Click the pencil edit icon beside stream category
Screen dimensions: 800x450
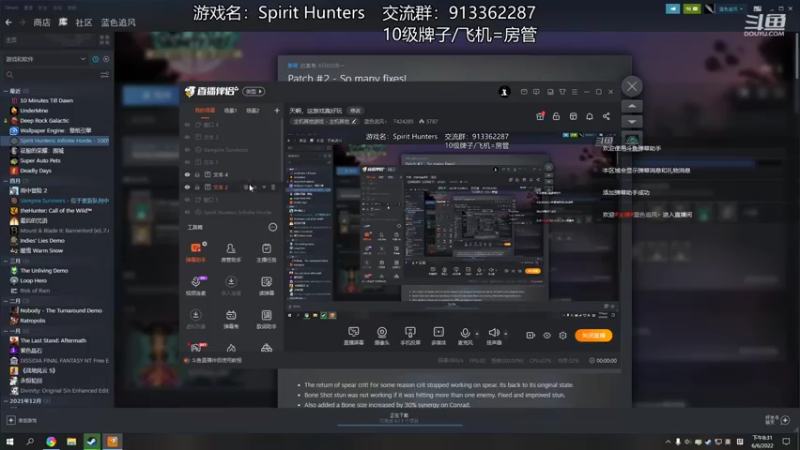click(x=354, y=121)
